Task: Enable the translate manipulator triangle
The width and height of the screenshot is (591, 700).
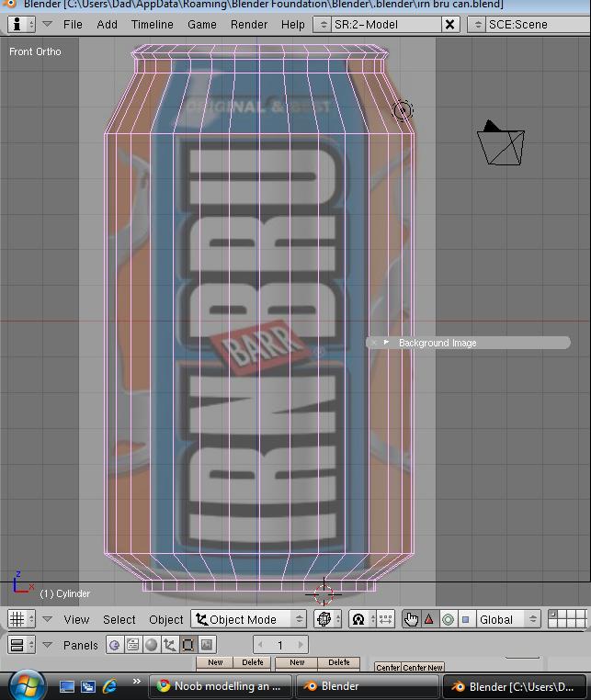Action: (x=429, y=619)
